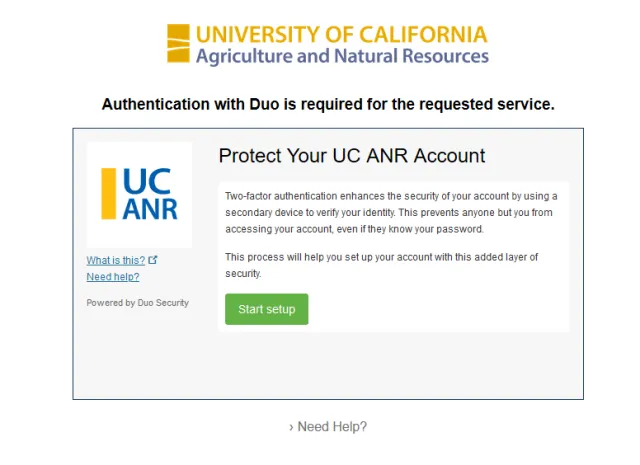The width and height of the screenshot is (640, 465).
Task: Click the blue "ANR" letters in the logo
Action: 150,209
